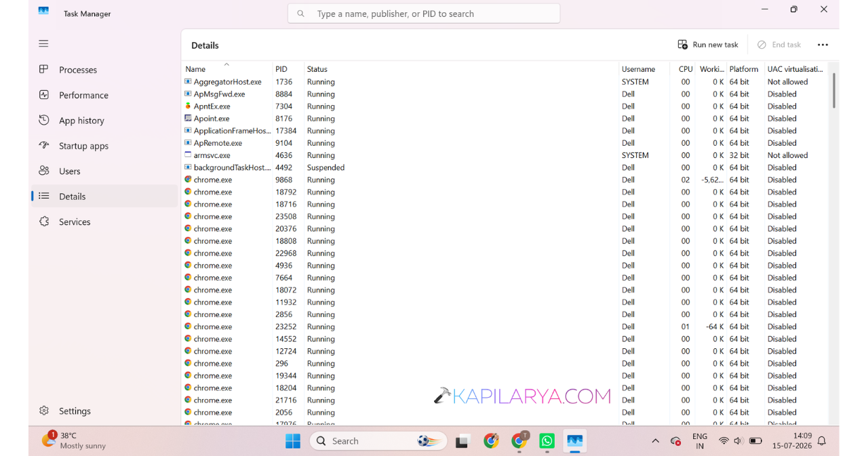
Task: Click the ApMsgFwd.exe process icon
Action: point(188,94)
